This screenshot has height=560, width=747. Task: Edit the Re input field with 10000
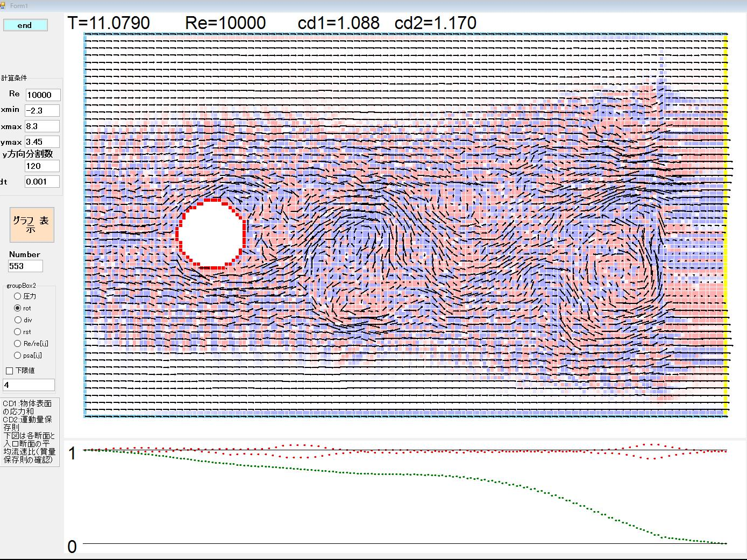click(43, 95)
